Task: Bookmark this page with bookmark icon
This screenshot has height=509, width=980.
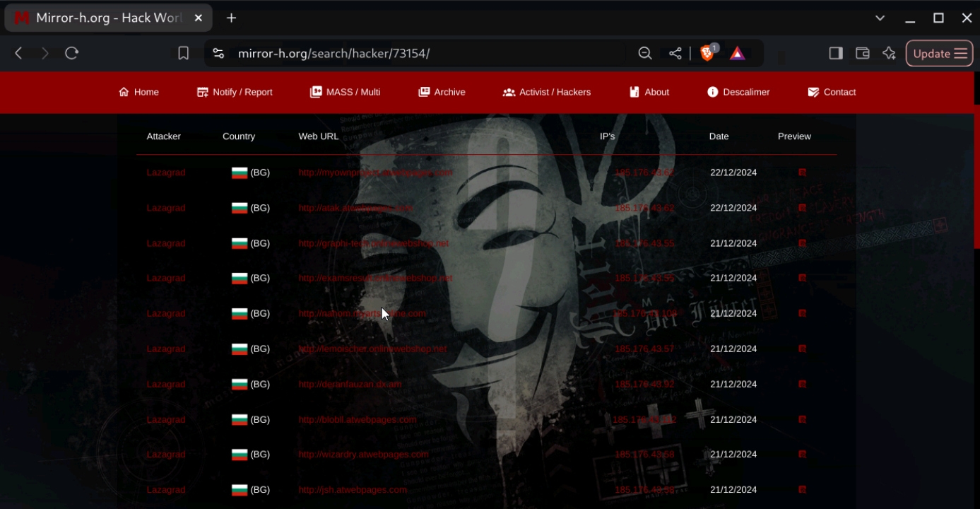Action: point(184,54)
